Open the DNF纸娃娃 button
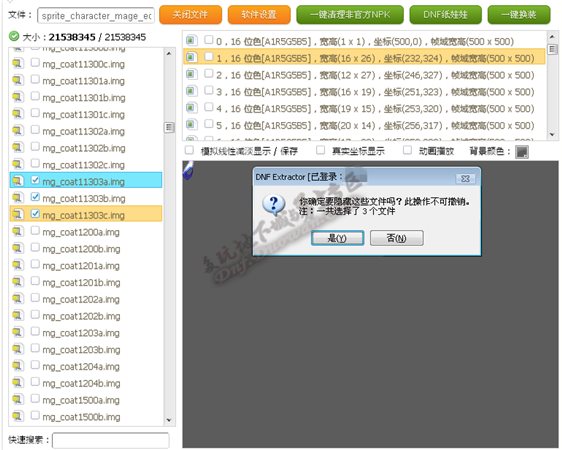Viewport: 562px width, 450px height. (x=446, y=15)
